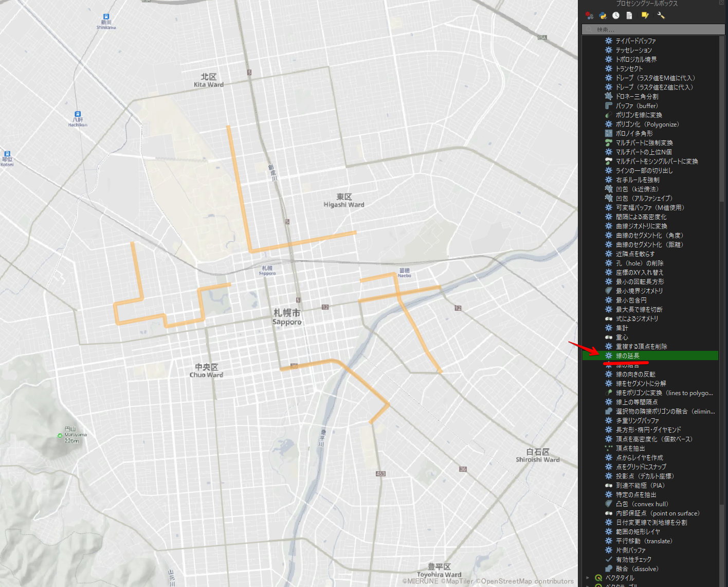728x587 pixels.
Task: Select the バッファ (buffer) tool icon
Action: click(x=609, y=106)
